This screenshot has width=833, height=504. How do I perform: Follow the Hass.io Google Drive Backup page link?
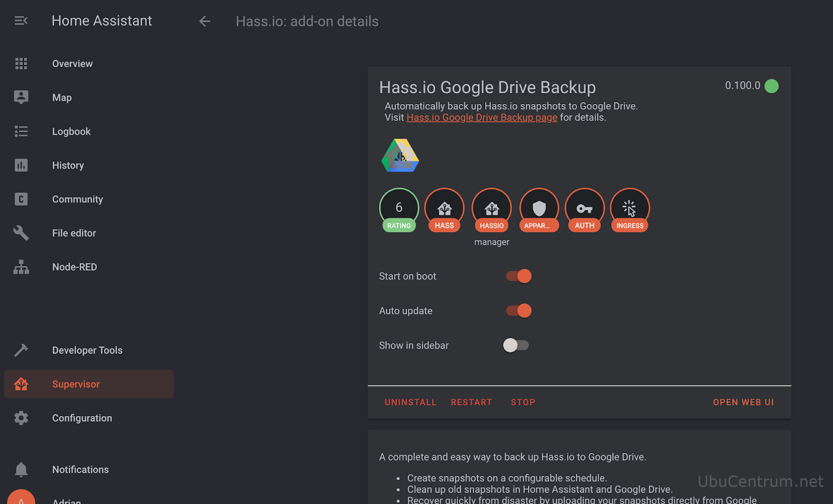click(482, 118)
